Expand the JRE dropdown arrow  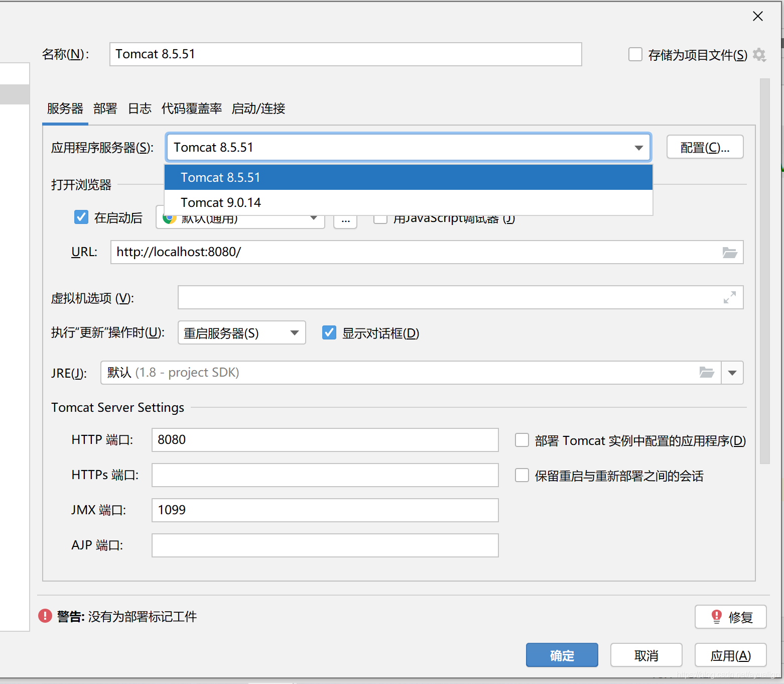coord(732,373)
